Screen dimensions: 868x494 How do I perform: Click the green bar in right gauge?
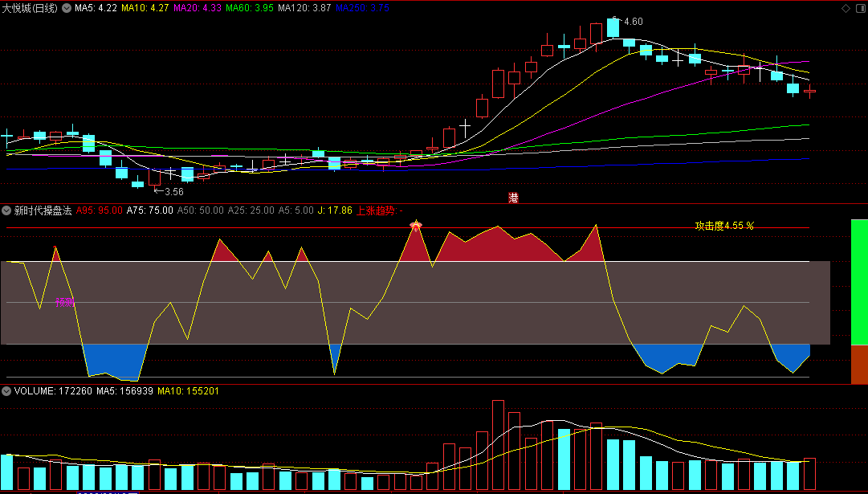click(859, 283)
